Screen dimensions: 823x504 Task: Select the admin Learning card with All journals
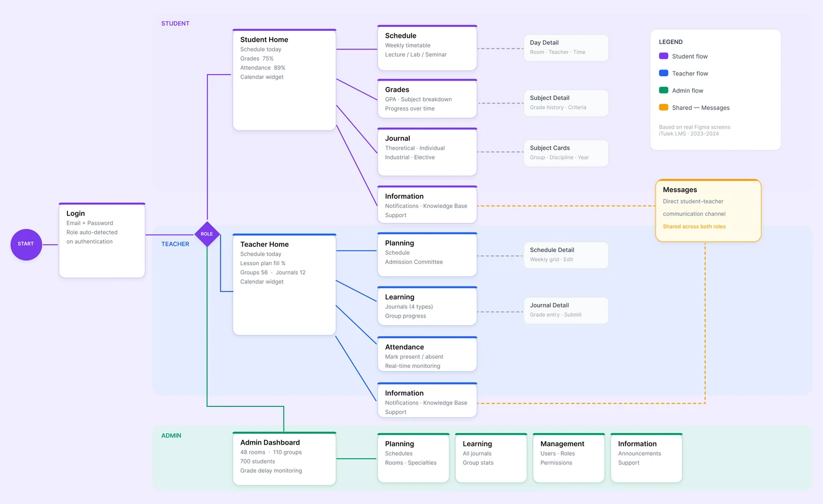[491, 458]
